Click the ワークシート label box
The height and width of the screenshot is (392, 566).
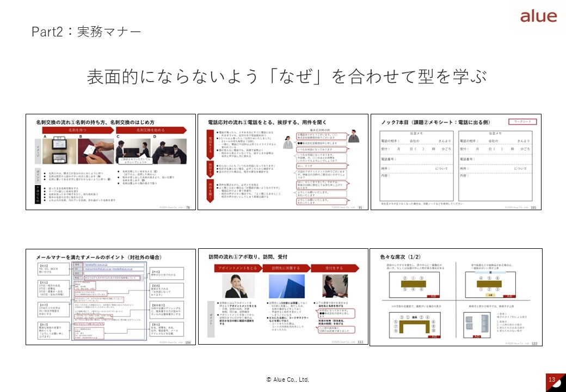(x=522, y=121)
